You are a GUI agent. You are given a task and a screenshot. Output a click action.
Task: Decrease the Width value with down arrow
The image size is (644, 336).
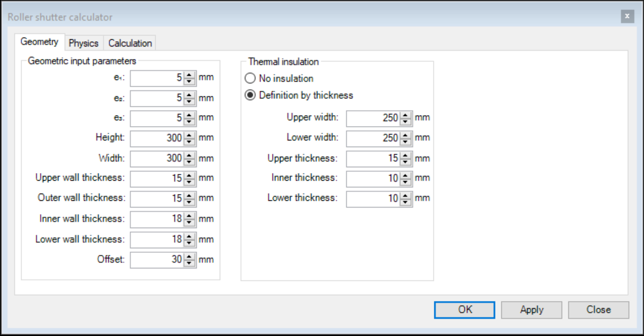189,162
